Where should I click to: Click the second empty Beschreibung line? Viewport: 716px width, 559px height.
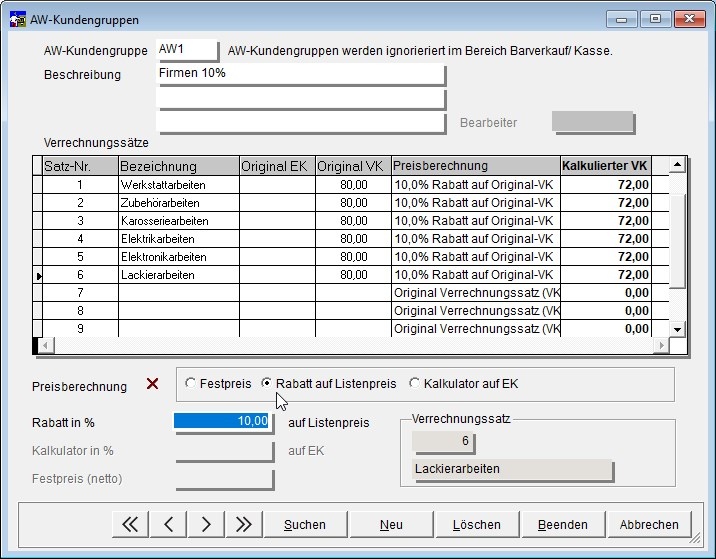[x=300, y=99]
